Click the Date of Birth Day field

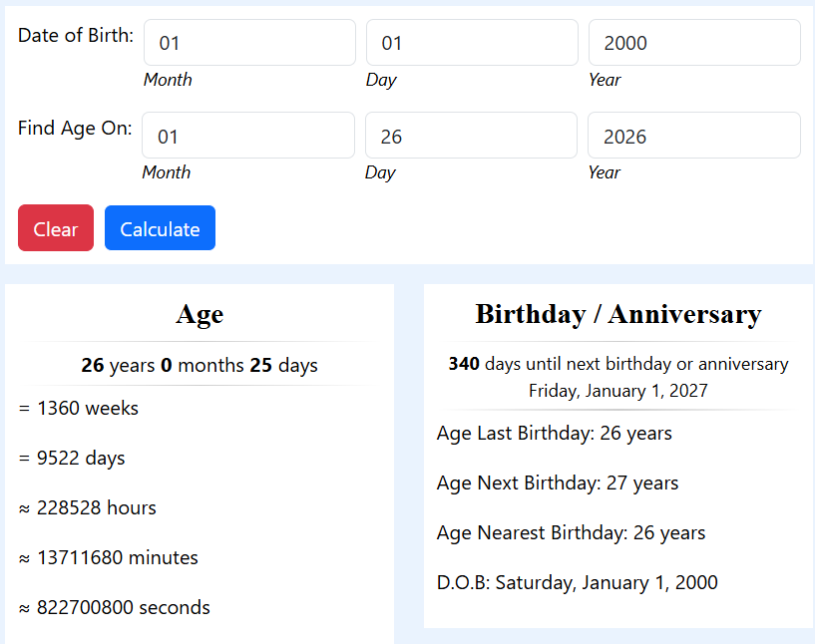coord(471,42)
